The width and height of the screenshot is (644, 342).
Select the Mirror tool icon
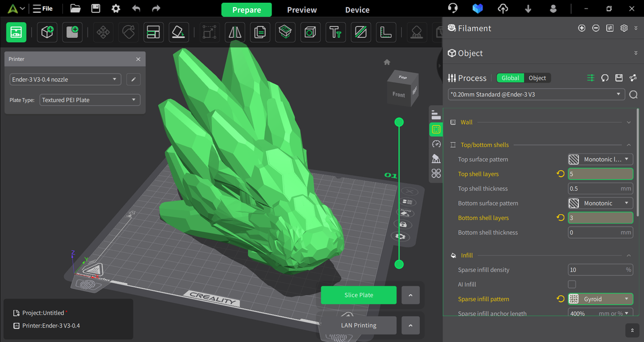(235, 32)
